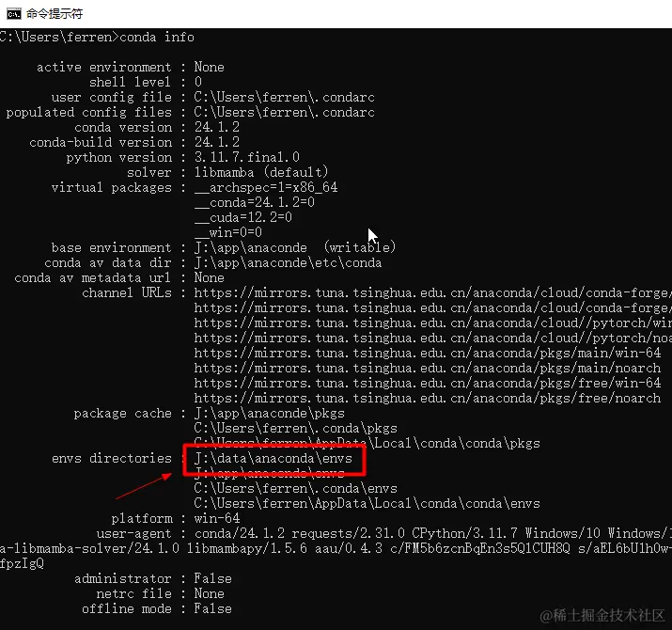Click the populated config files path value
Screen dimensions: 672x630
(285, 112)
